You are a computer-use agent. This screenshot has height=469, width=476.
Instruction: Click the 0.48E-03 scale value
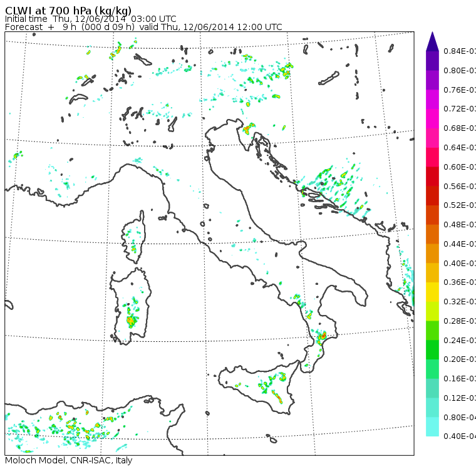459,225
